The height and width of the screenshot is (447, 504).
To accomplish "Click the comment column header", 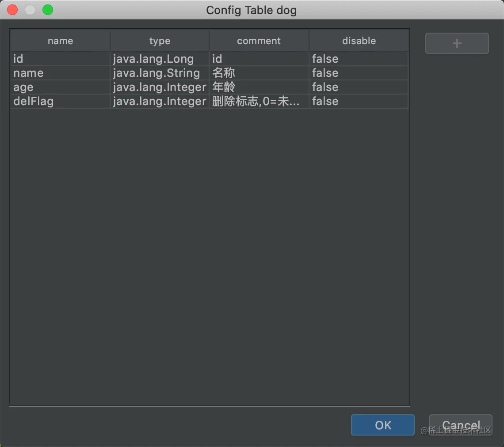I will pyautogui.click(x=259, y=41).
